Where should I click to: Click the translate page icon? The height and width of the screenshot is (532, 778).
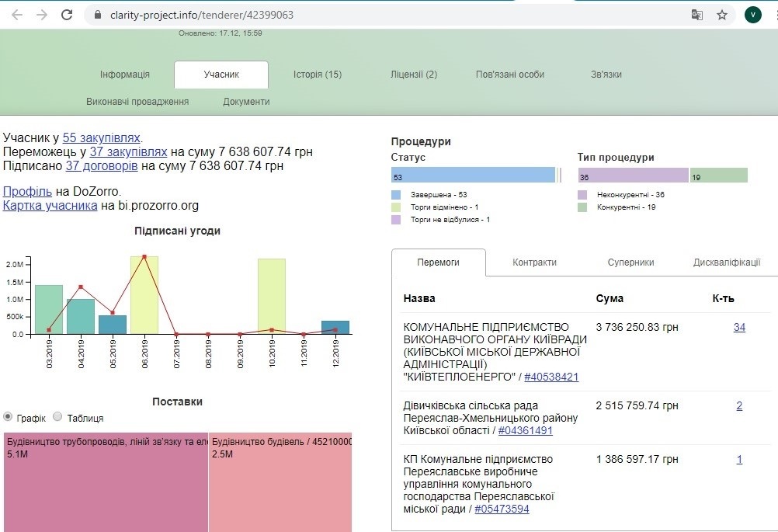(x=697, y=15)
